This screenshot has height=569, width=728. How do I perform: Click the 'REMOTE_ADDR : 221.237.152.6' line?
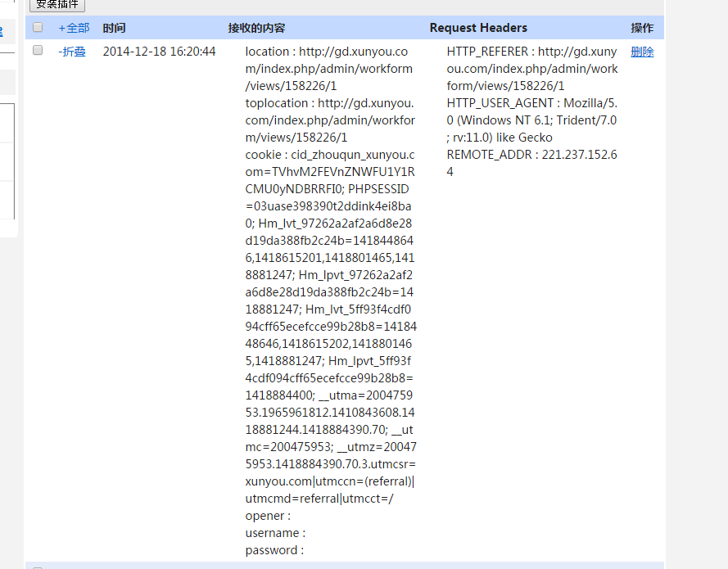point(531,155)
